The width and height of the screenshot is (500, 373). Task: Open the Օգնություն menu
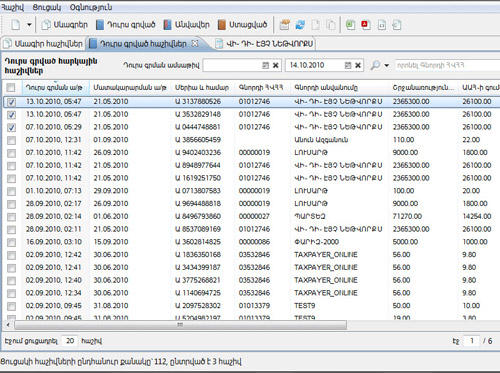point(91,7)
